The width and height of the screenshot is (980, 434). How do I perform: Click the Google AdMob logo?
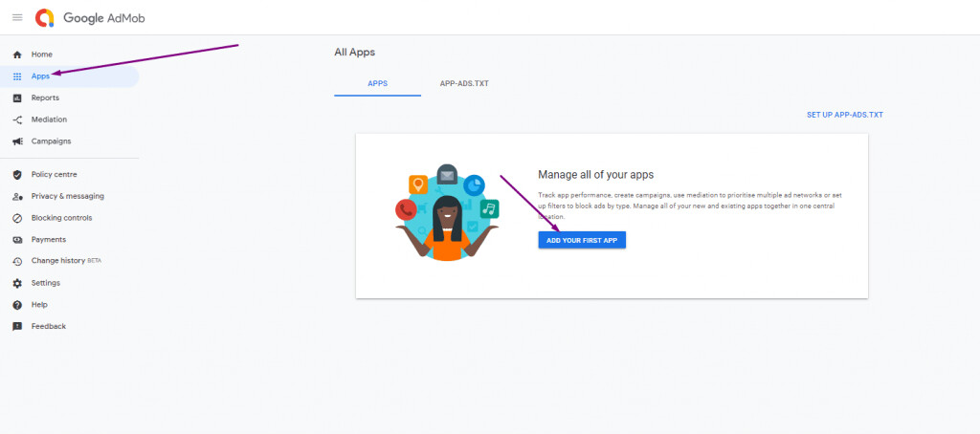90,18
